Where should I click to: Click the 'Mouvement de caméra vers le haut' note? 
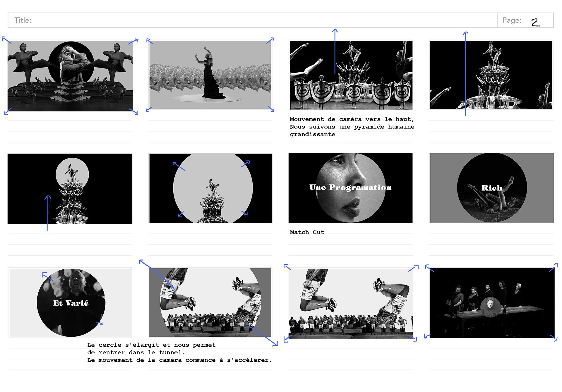352,127
